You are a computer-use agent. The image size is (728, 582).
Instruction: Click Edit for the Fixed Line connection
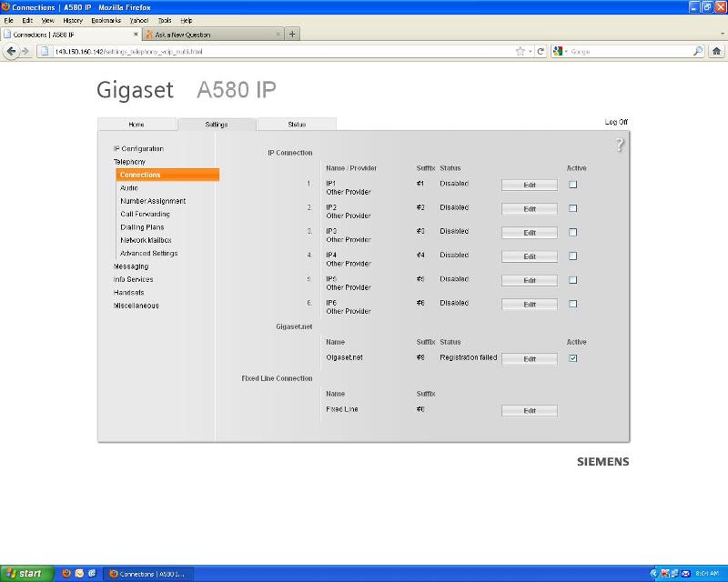[x=530, y=411]
